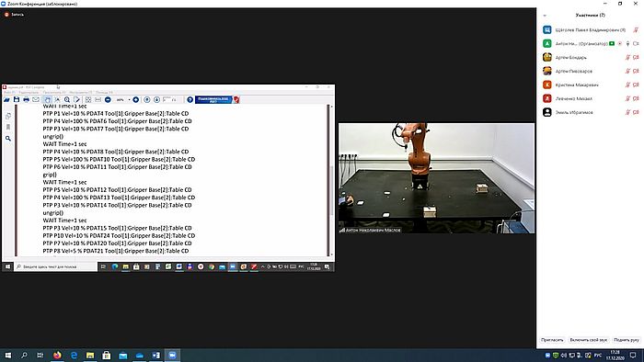The width and height of the screenshot is (644, 362).
Task: Click the PDF viewer vertical scrollbar
Action: pos(331,179)
